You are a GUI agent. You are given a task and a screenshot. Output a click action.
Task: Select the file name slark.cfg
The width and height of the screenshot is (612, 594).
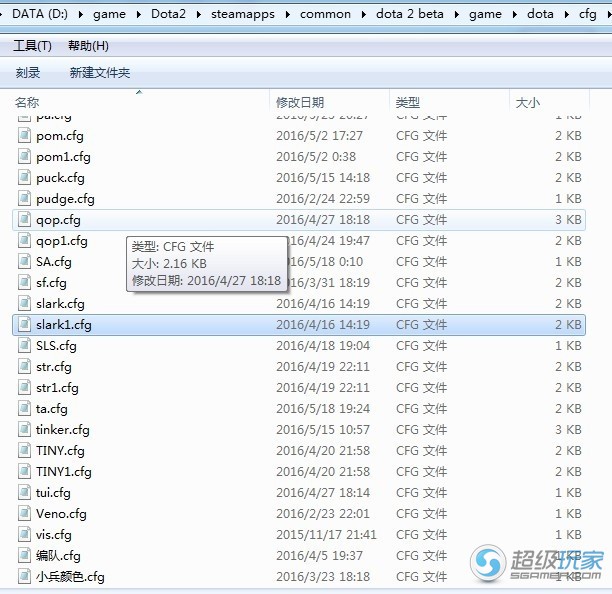[60, 304]
